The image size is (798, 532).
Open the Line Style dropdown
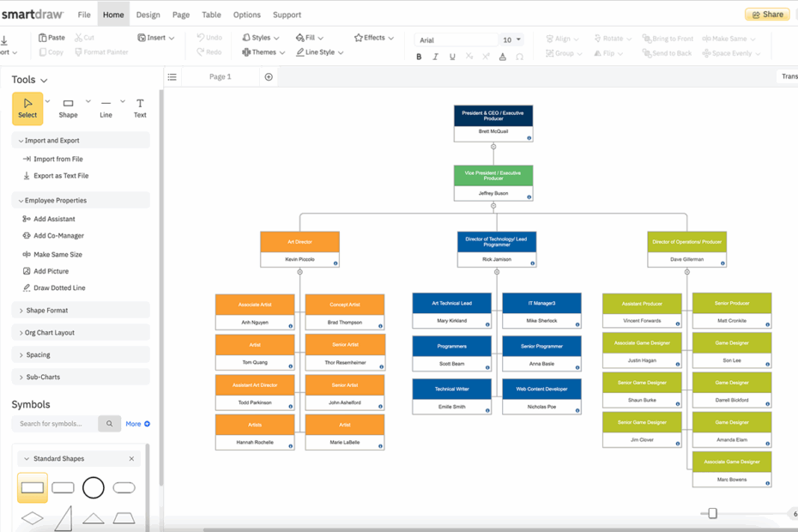(320, 52)
